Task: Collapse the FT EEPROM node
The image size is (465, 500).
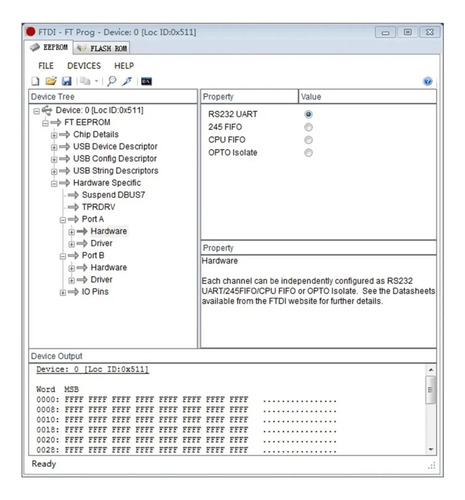Action: [45, 123]
